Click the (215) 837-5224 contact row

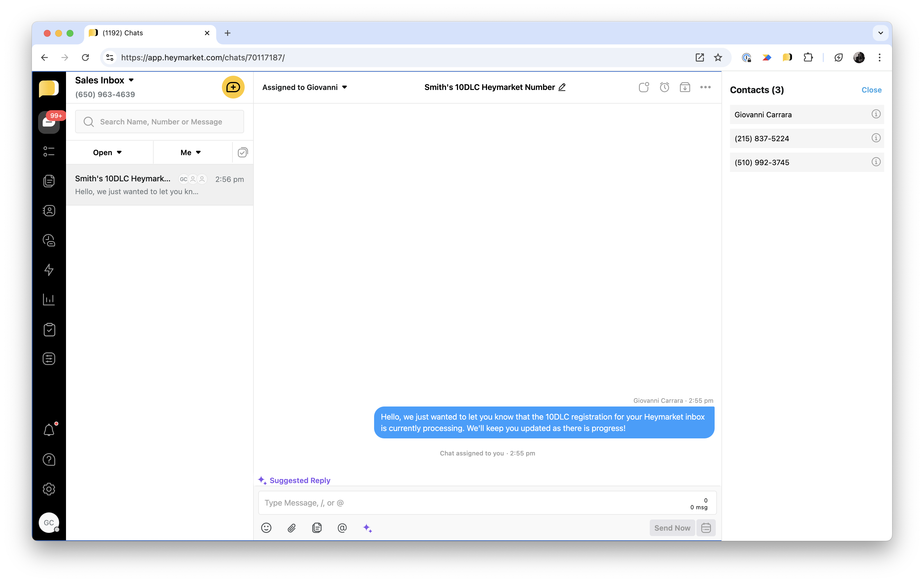[807, 138]
